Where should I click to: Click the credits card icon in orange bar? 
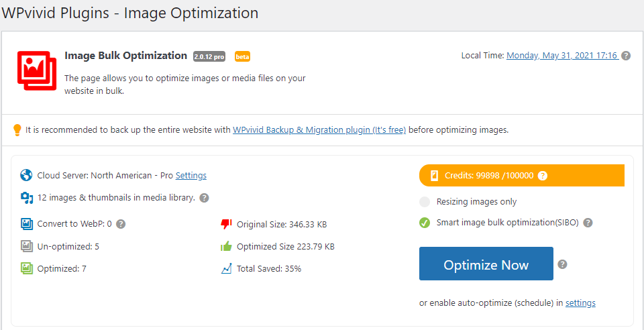434,176
